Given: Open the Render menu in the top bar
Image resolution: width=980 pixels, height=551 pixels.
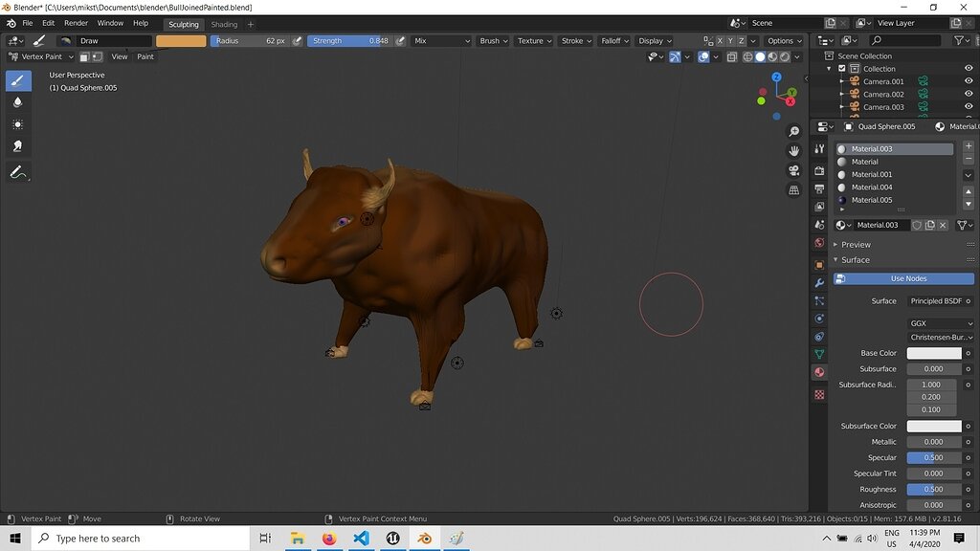Looking at the screenshot, I should (x=76, y=23).
